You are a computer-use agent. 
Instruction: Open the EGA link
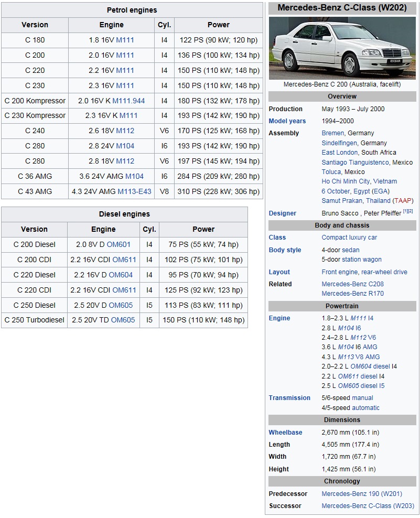tap(380, 191)
